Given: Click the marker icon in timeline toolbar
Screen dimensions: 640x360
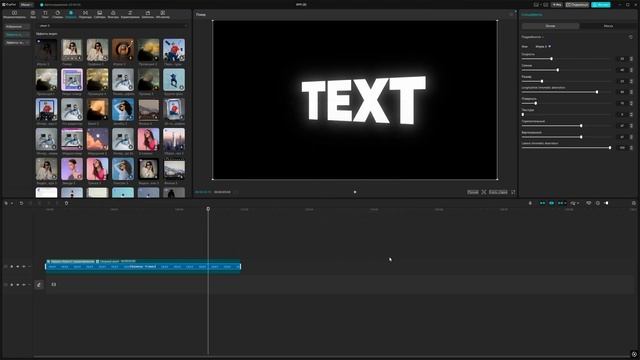Looking at the screenshot, I should pos(66,203).
